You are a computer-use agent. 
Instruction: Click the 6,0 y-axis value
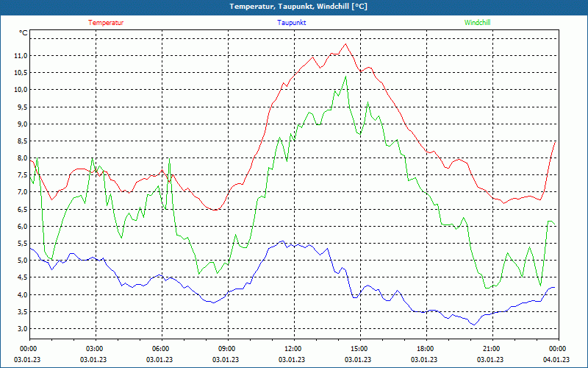click(x=22, y=227)
